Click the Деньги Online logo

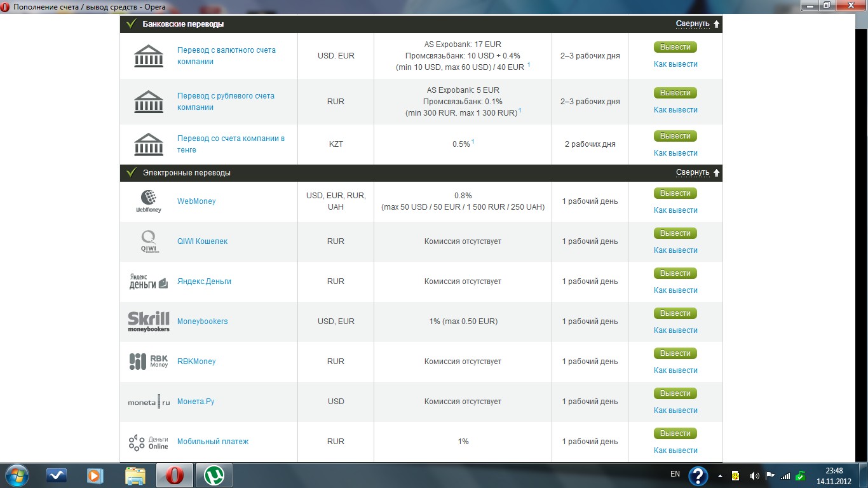tap(149, 442)
